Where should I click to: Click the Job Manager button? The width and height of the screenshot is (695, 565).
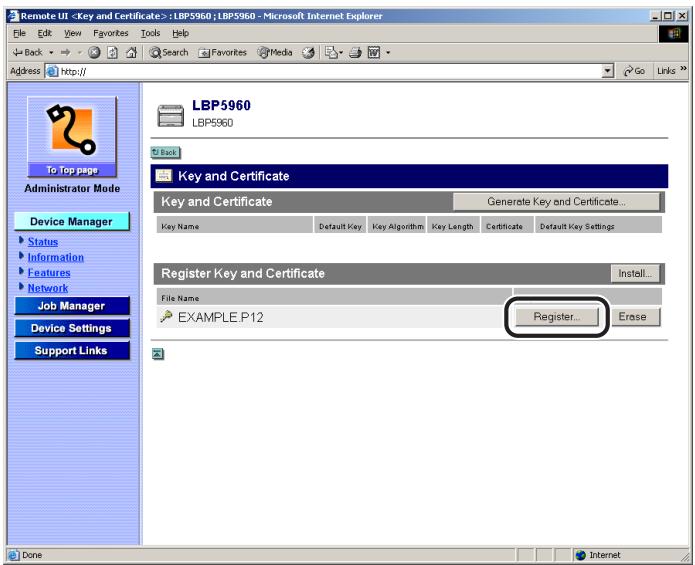pyautogui.click(x=72, y=306)
